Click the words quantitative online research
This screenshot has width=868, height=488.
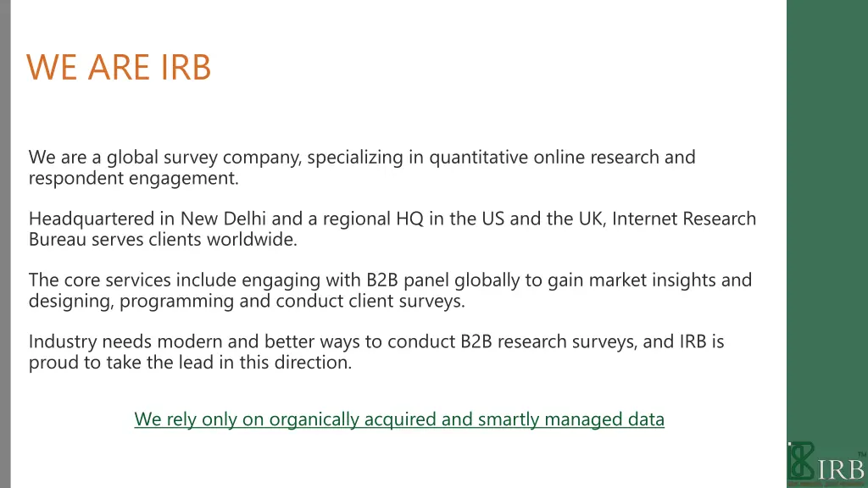tap(544, 158)
